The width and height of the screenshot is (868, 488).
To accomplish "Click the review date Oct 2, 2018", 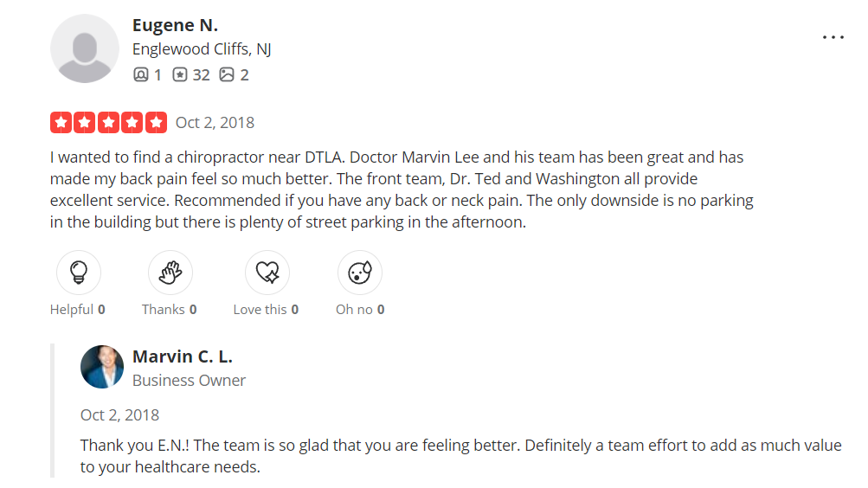I will click(x=215, y=122).
